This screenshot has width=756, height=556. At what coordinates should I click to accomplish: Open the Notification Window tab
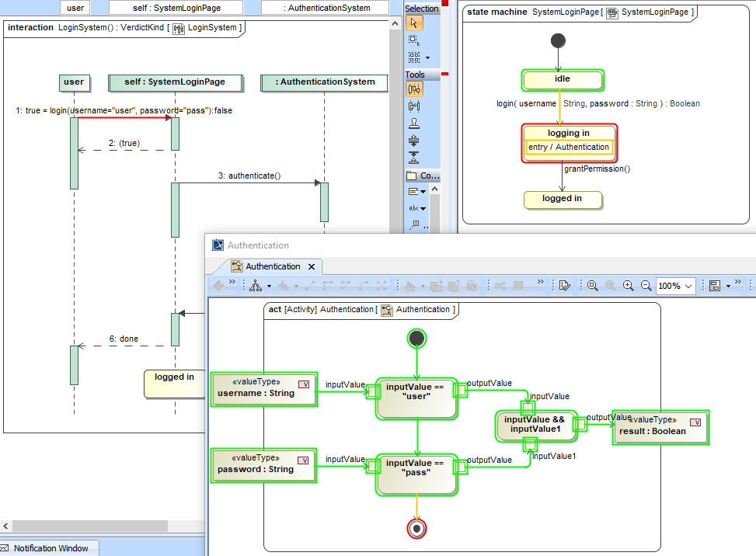click(x=51, y=548)
